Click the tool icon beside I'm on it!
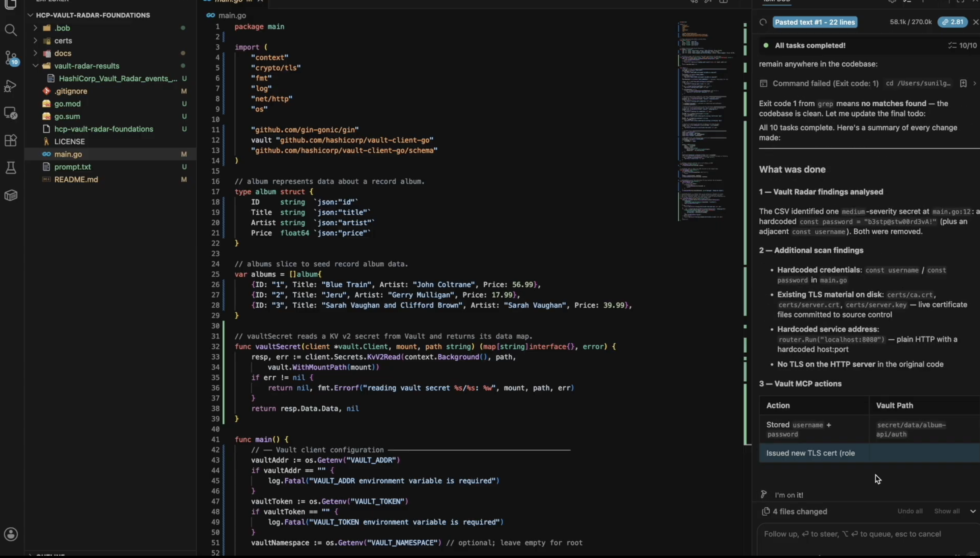 point(763,494)
